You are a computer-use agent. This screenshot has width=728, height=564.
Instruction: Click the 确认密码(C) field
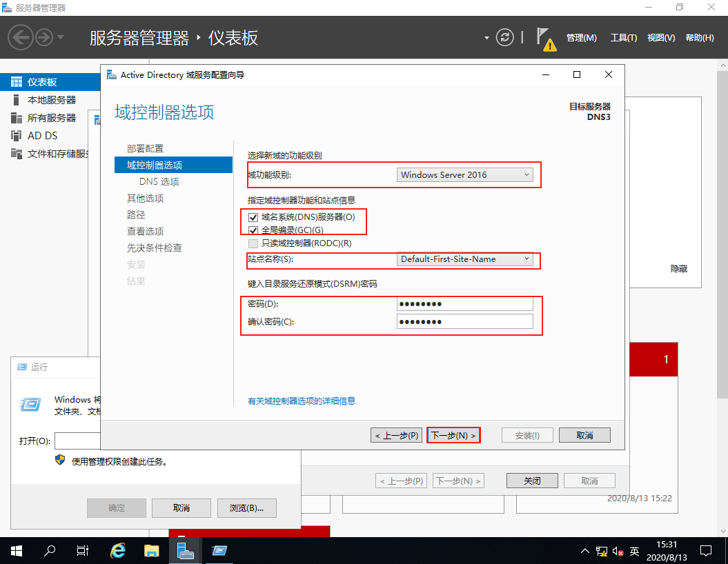pyautogui.click(x=465, y=321)
